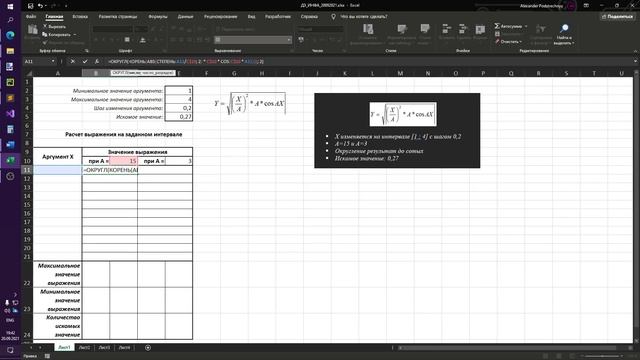Viewport: 640px width, 360px height.
Task: Click Форматировать как таблицу icon
Action: [402, 29]
